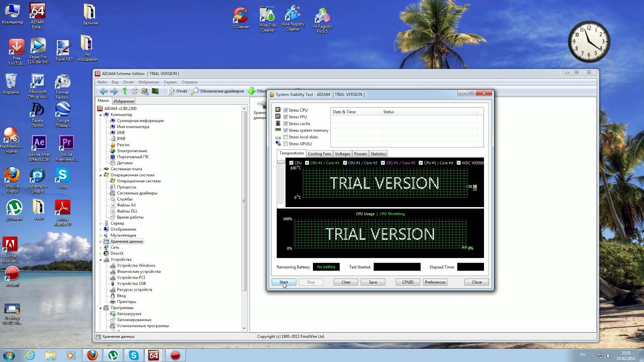Uncheck Stress CPU checkbox
The width and height of the screenshot is (644, 362).
click(286, 110)
